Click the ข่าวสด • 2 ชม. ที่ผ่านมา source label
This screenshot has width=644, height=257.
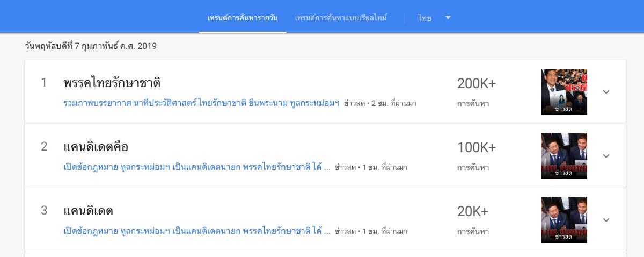point(380,103)
